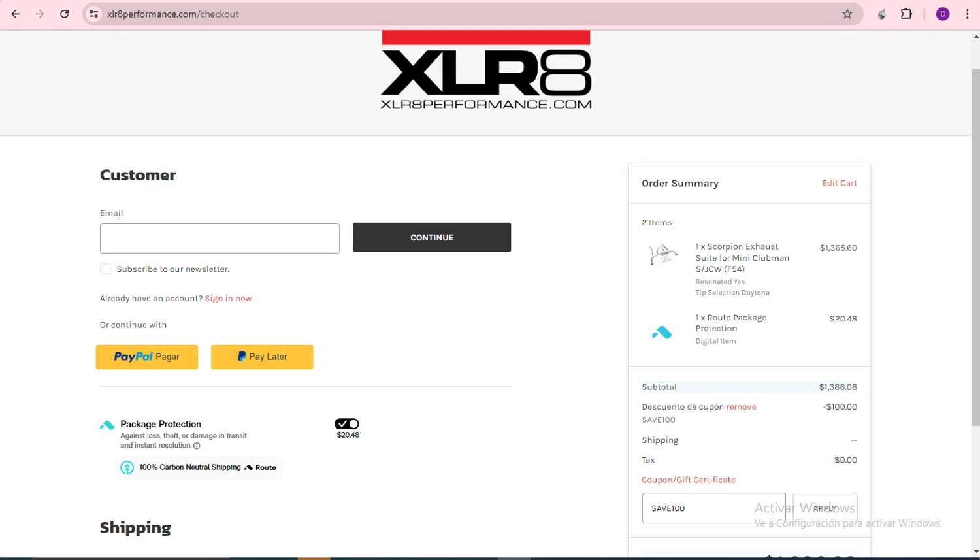Click the page vertical scrollbar
The image size is (980, 560).
975,248
